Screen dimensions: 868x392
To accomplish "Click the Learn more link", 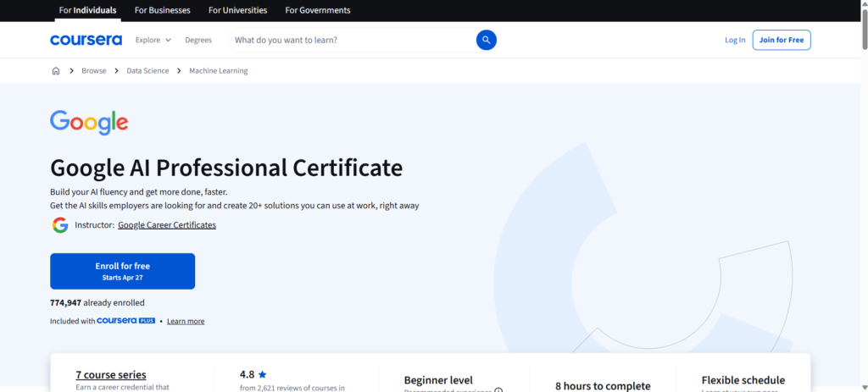I will point(186,321).
